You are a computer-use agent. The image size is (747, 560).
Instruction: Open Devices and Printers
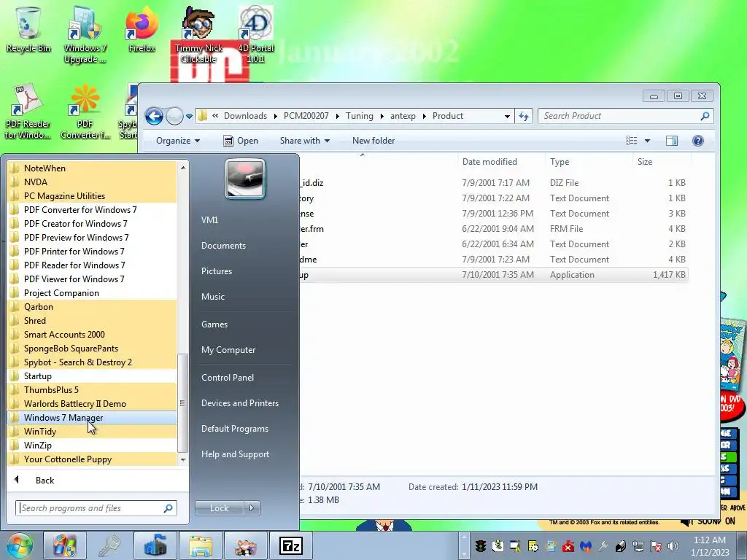click(239, 403)
